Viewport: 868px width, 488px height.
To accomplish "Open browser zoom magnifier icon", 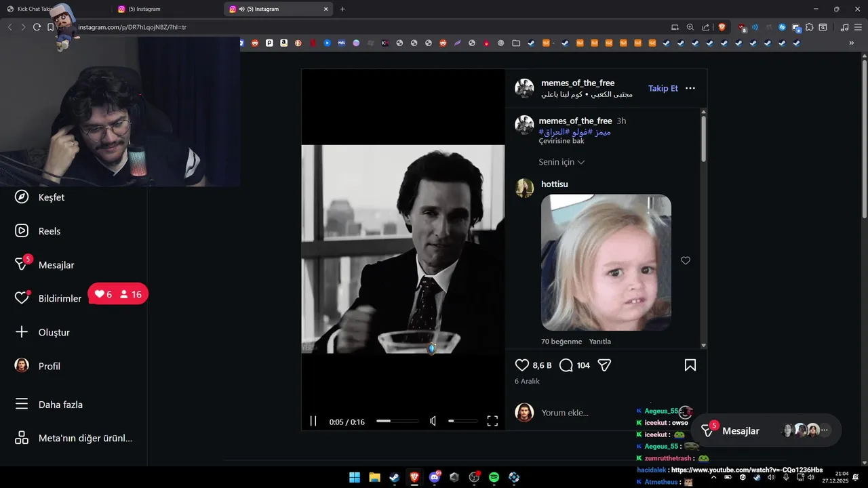I will [x=690, y=27].
